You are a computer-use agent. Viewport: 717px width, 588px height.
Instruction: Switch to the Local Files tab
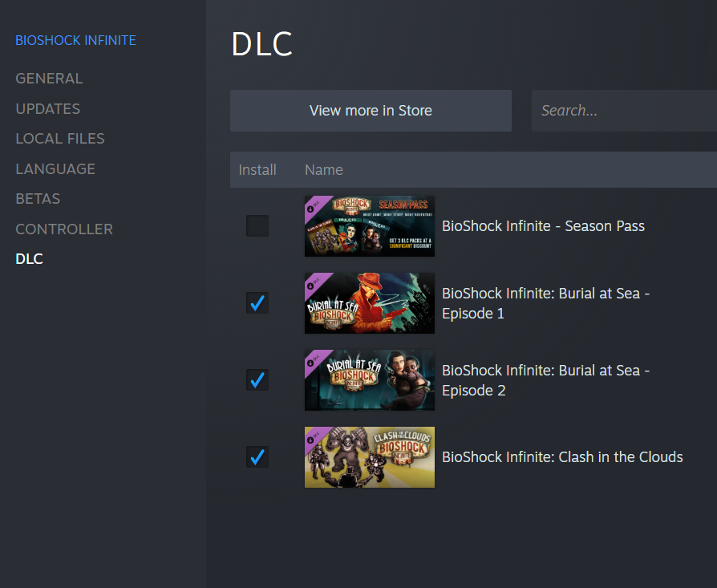tap(60, 139)
